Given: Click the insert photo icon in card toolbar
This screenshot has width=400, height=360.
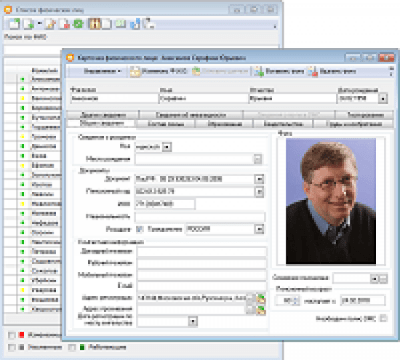Looking at the screenshot, I should coord(259,71).
